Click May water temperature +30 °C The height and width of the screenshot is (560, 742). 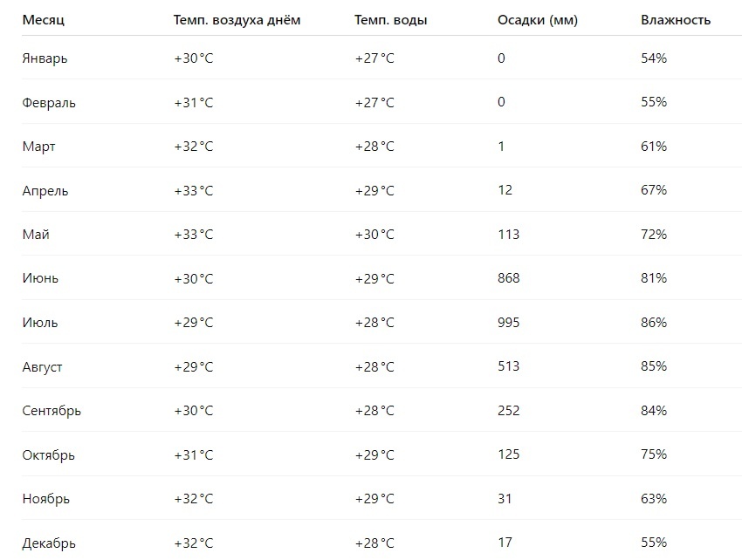pos(374,235)
